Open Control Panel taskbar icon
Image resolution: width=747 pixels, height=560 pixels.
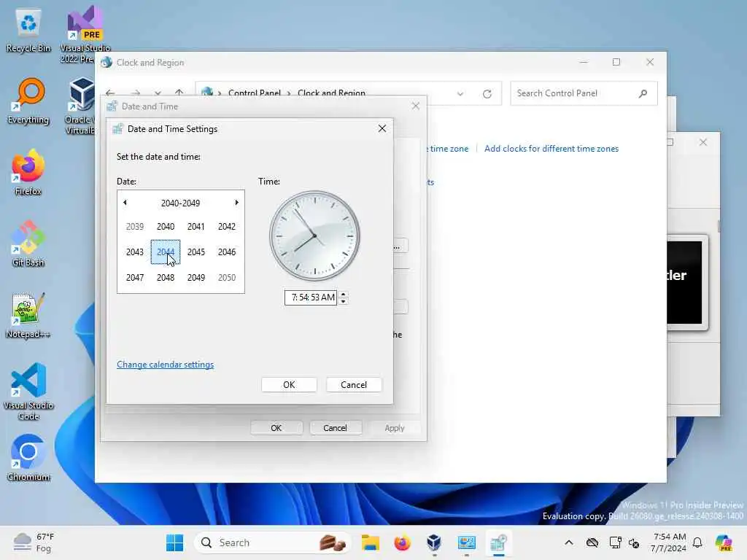pos(466,542)
